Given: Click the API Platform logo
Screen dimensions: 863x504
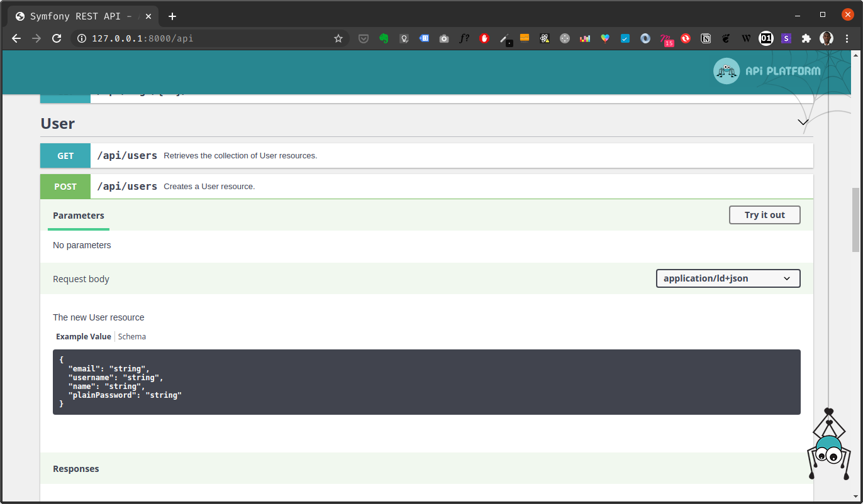Looking at the screenshot, I should tap(767, 71).
